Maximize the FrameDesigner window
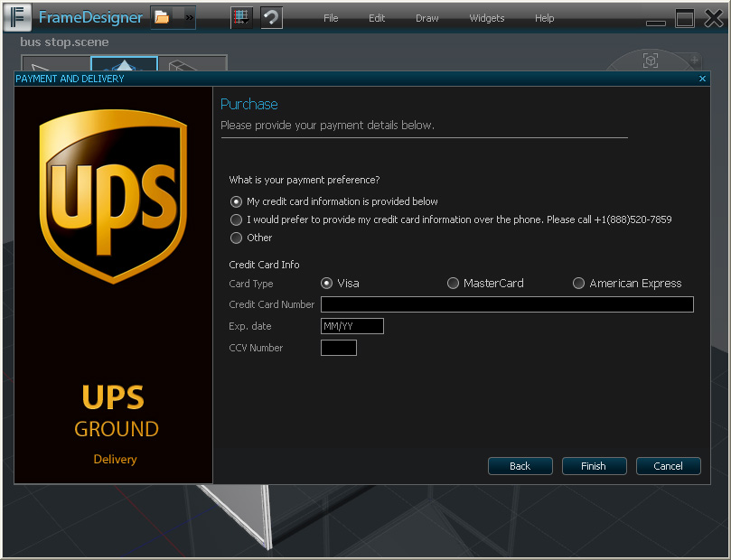 point(685,19)
